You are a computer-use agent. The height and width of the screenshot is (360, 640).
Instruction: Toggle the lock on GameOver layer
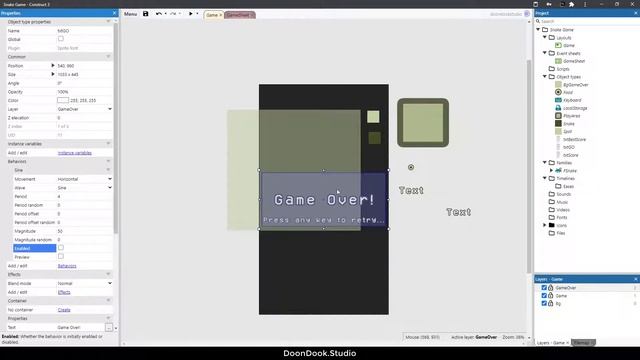tap(550, 288)
